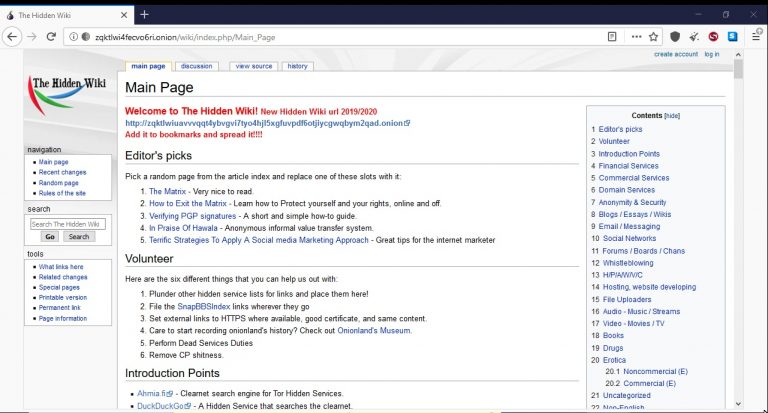Open Printable version link
The height and width of the screenshot is (413, 768).
63,298
